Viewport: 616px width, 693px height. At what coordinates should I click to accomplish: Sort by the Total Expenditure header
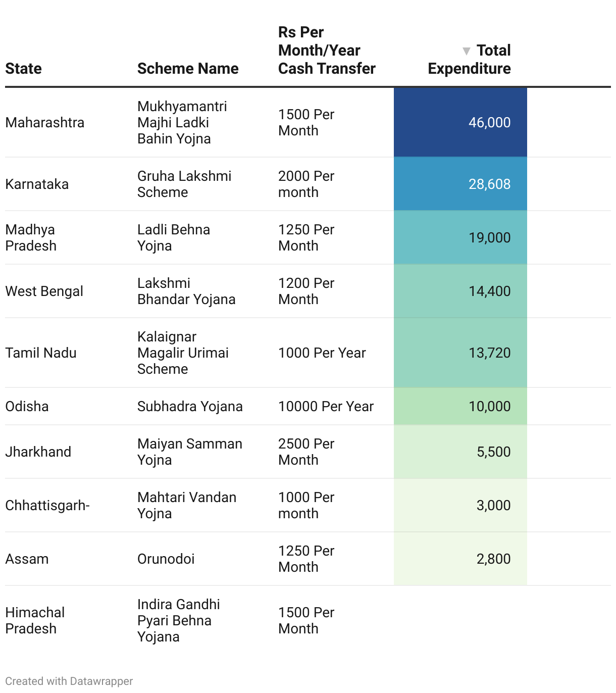pyautogui.click(x=470, y=60)
